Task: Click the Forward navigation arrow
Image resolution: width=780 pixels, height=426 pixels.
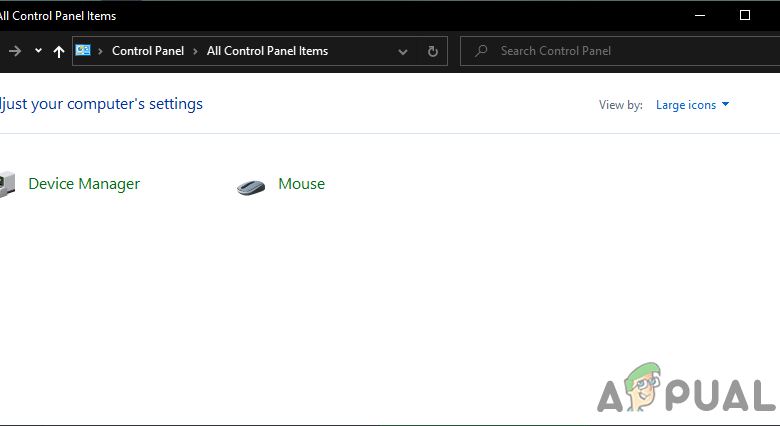Action: (15, 51)
